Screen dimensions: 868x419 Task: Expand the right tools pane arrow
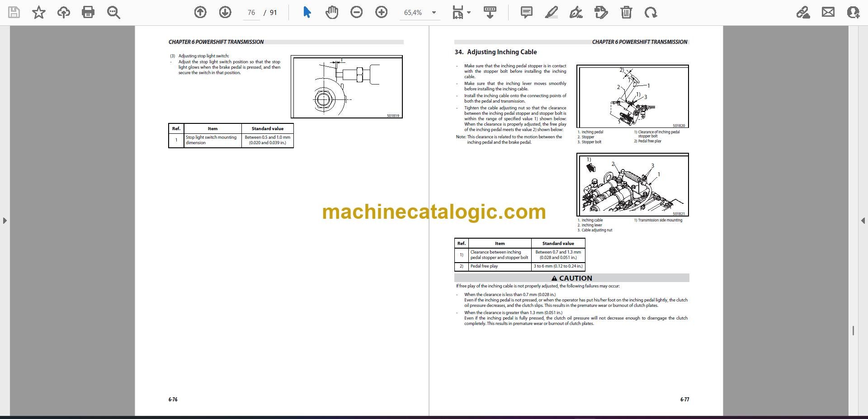(863, 221)
